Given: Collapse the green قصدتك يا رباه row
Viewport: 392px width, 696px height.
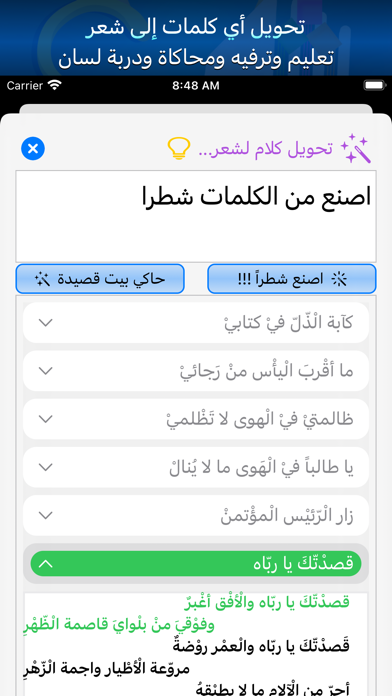Looking at the screenshot, I should click(x=196, y=564).
